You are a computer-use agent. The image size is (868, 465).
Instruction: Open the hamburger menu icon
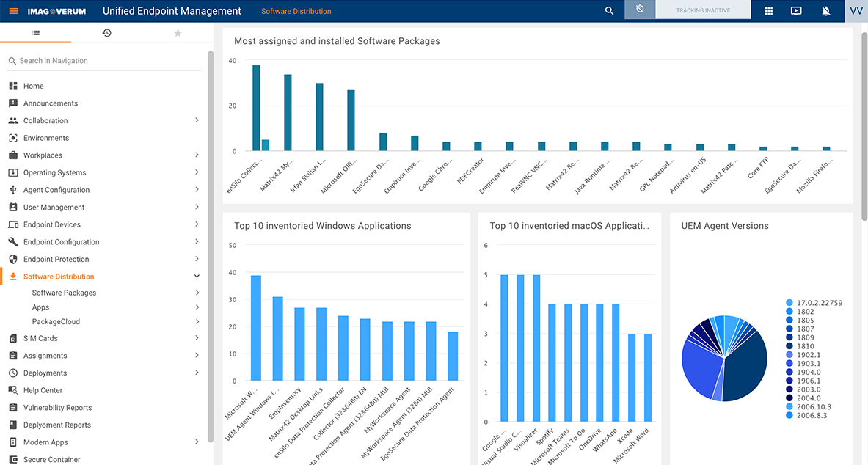[x=12, y=11]
